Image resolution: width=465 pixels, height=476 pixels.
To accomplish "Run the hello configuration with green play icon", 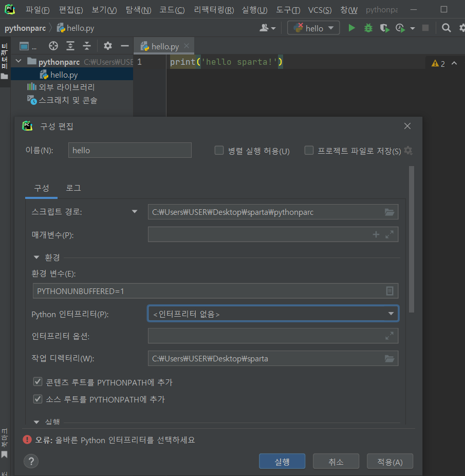I will 351,28.
